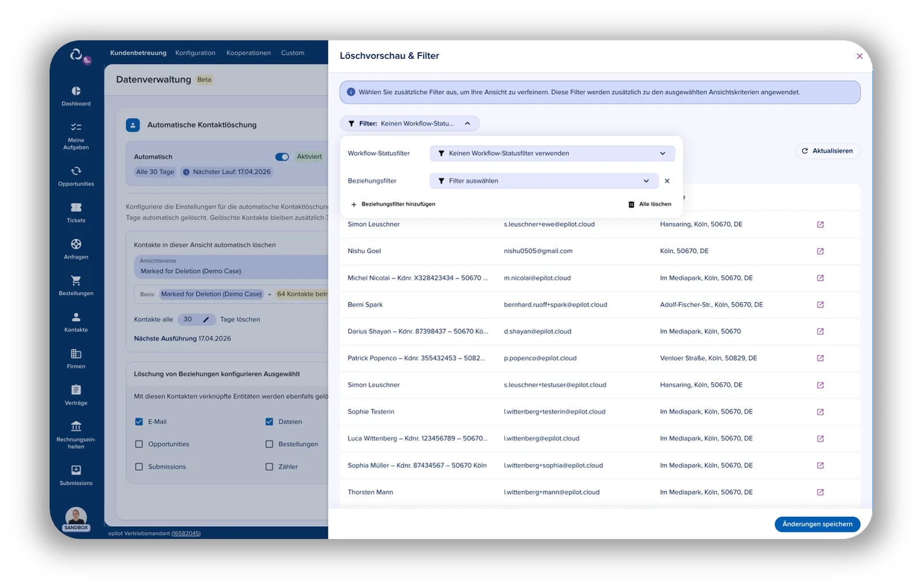Screen dimensions: 923x588
Task: Open Rechnungseinheiten in sidebar
Action: (76, 435)
